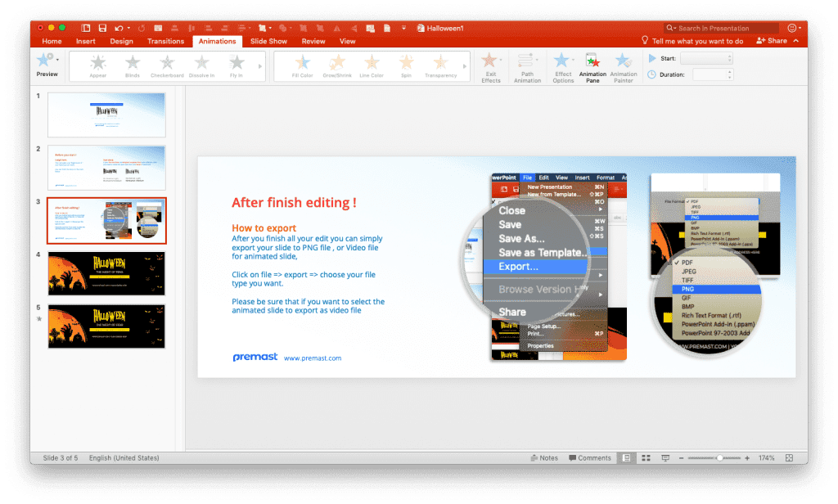Viewport: 838px width, 504px height.
Task: Click the Search in Presentation field
Action: point(720,29)
